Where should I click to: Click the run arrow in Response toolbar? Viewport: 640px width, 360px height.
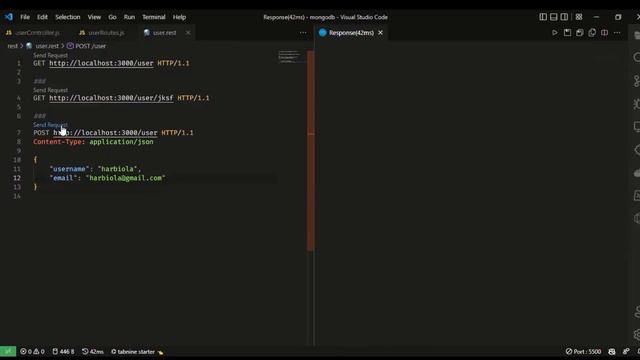click(555, 33)
